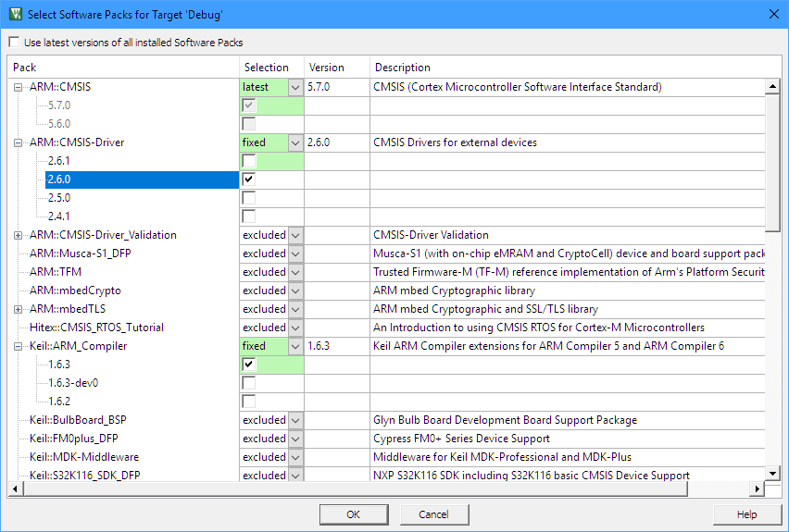The width and height of the screenshot is (789, 532).
Task: Open selection dropdown for ARM::TFM
Action: (296, 272)
